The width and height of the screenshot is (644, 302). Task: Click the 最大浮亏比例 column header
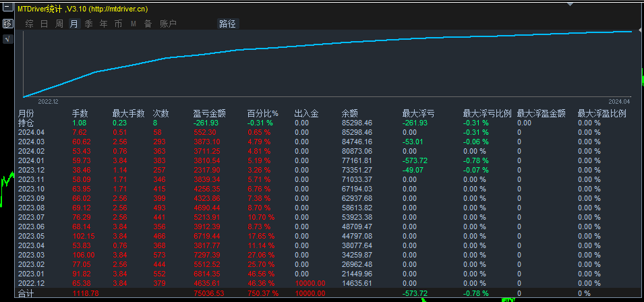tap(488, 114)
